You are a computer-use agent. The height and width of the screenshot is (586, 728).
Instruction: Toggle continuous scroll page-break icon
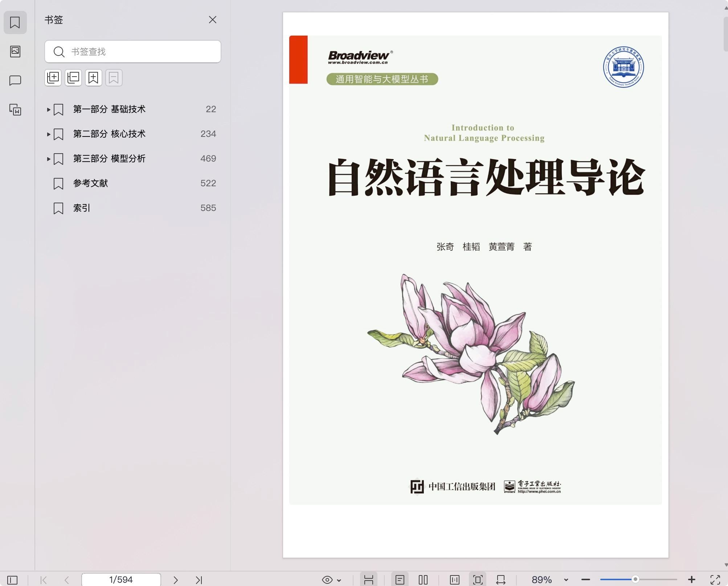pos(369,580)
